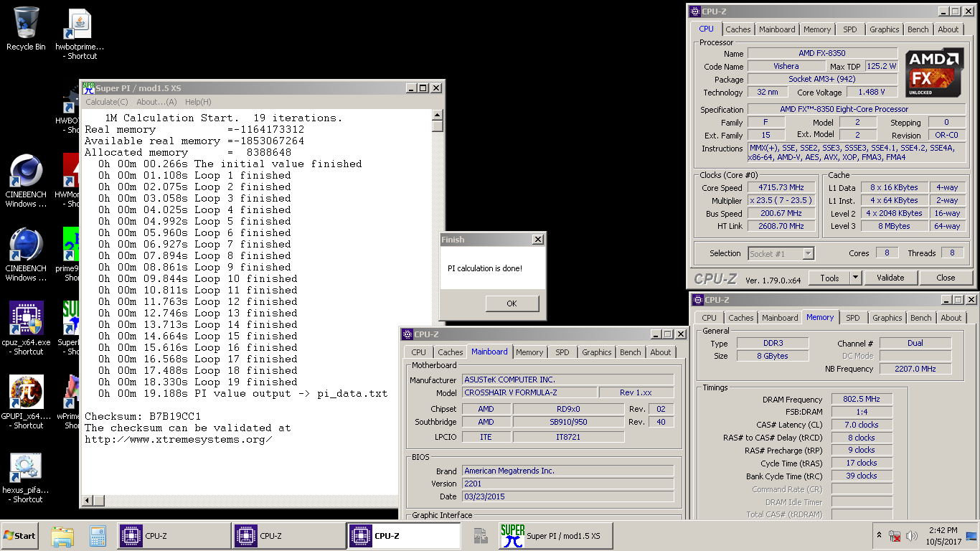This screenshot has height=551, width=980.
Task: Open Calculator icon on the taskbar
Action: (x=98, y=536)
